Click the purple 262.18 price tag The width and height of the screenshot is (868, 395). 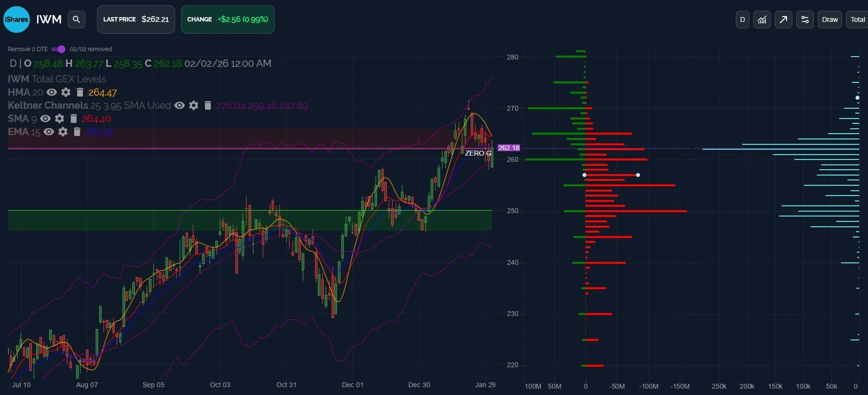pyautogui.click(x=509, y=148)
